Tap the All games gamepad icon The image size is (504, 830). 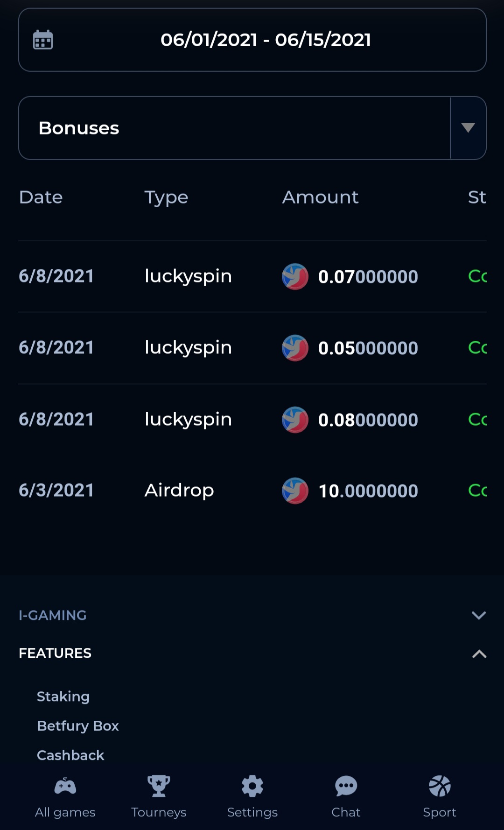tap(65, 786)
